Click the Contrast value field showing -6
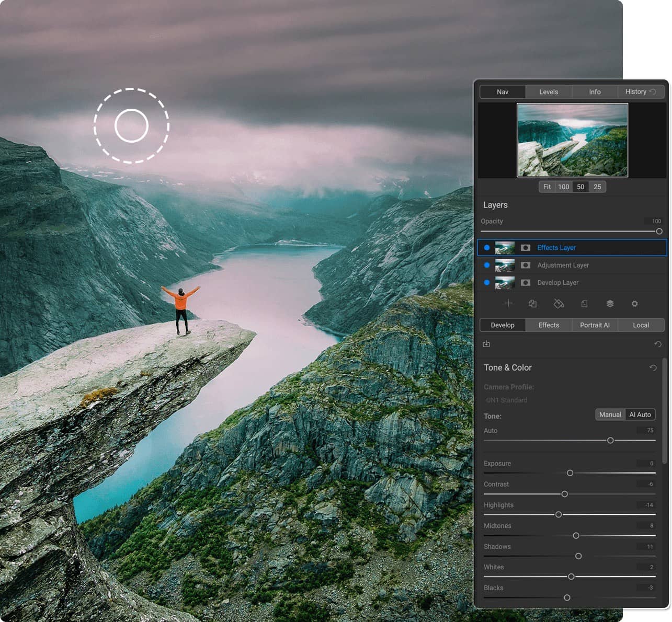This screenshot has width=672, height=622. [646, 484]
